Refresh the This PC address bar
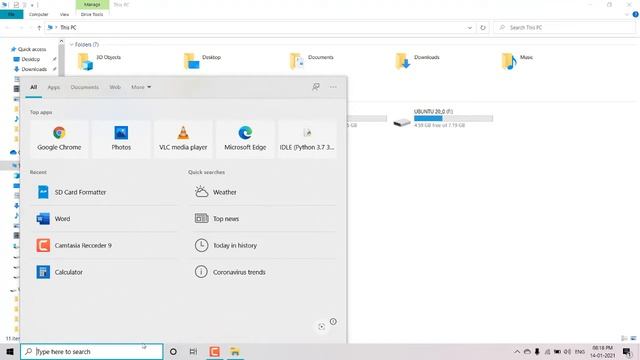The width and height of the screenshot is (640, 360). click(x=483, y=28)
